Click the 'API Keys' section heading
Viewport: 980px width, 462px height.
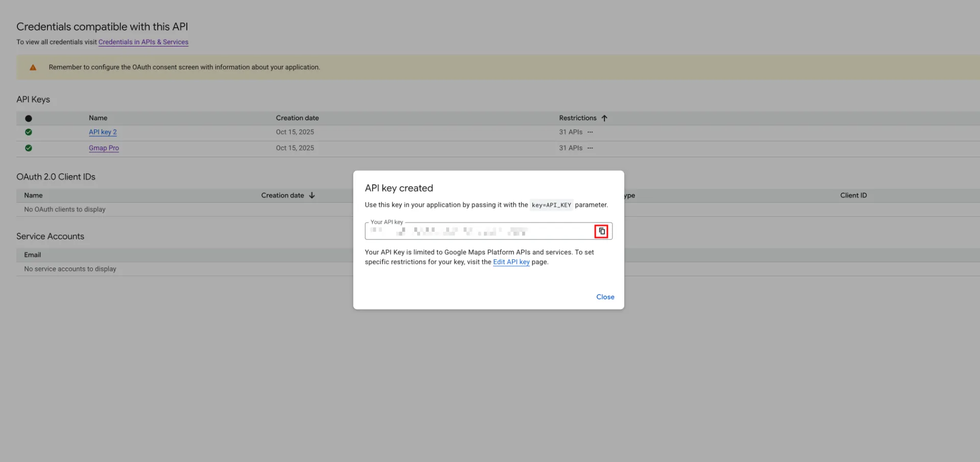[33, 100]
